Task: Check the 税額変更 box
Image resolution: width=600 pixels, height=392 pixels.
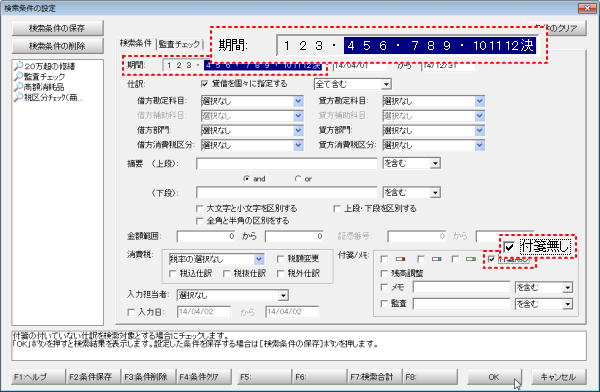Action: 280,259
